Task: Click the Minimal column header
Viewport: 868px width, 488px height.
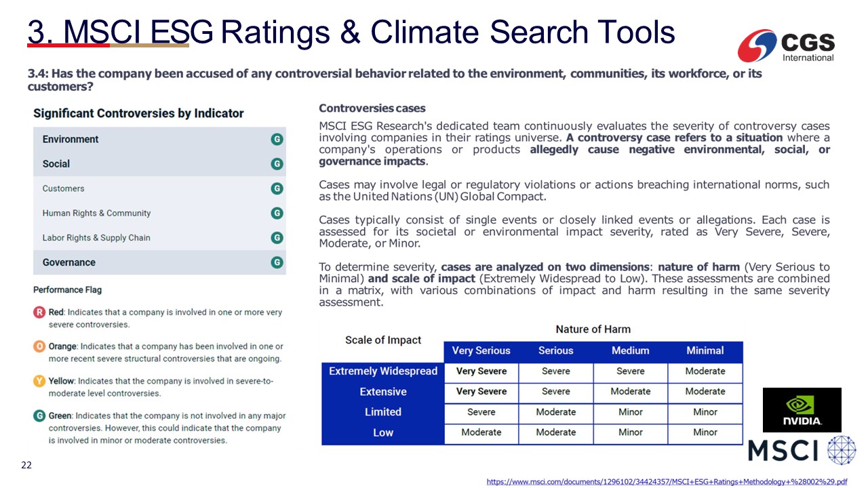Action: (705, 351)
